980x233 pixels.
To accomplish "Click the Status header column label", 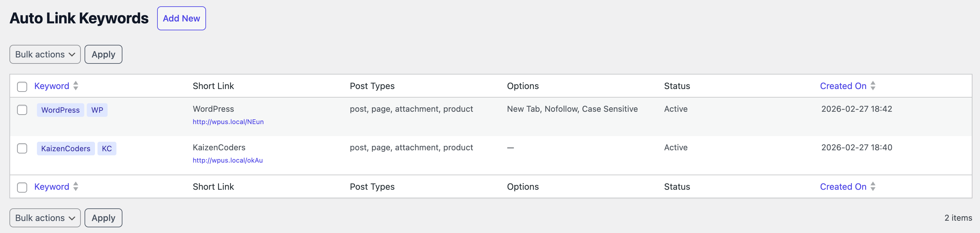I will click(677, 86).
